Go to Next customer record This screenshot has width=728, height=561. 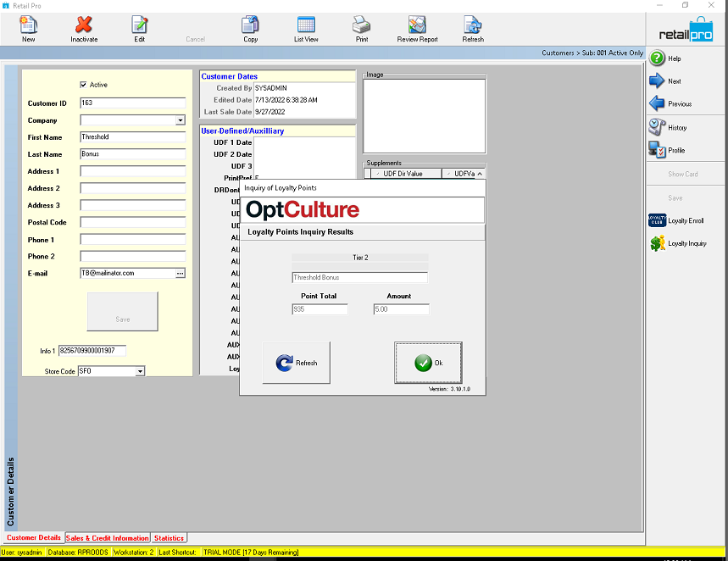[x=666, y=81]
